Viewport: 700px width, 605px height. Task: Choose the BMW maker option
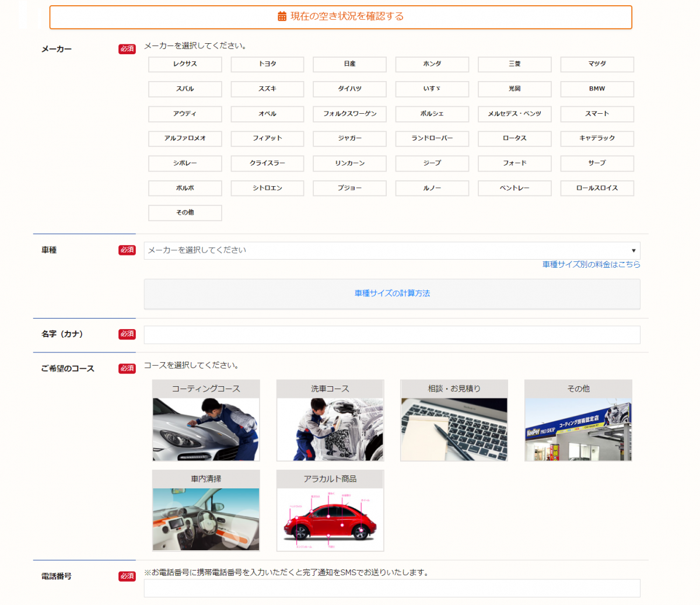[597, 89]
